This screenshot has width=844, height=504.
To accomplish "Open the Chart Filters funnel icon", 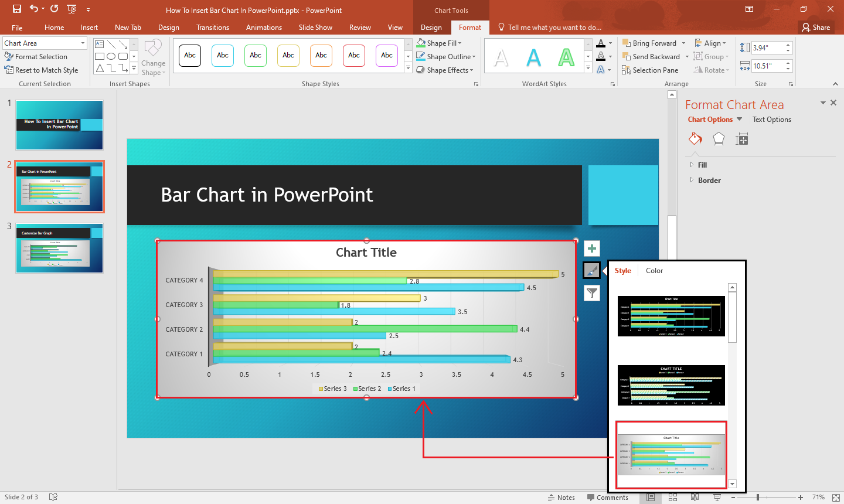I will click(592, 293).
